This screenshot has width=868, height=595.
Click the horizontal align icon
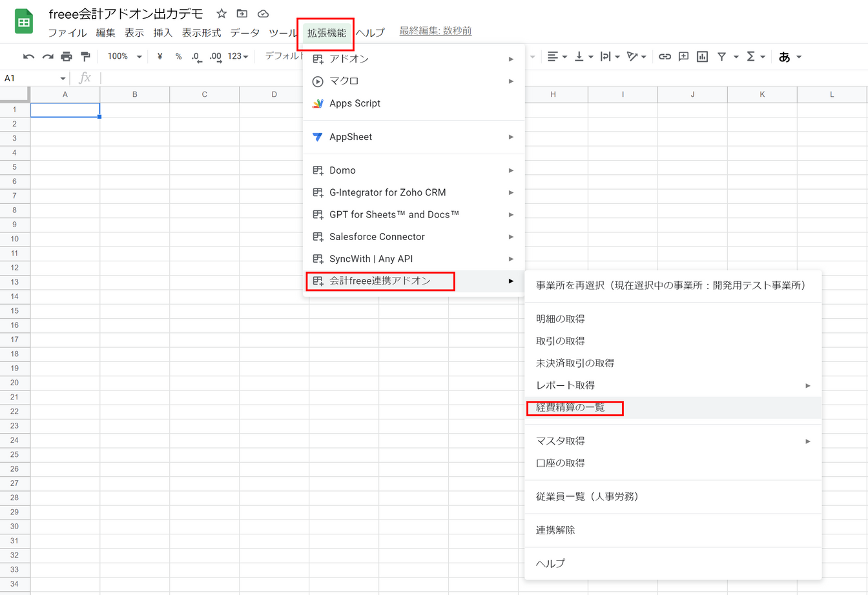[x=553, y=57]
